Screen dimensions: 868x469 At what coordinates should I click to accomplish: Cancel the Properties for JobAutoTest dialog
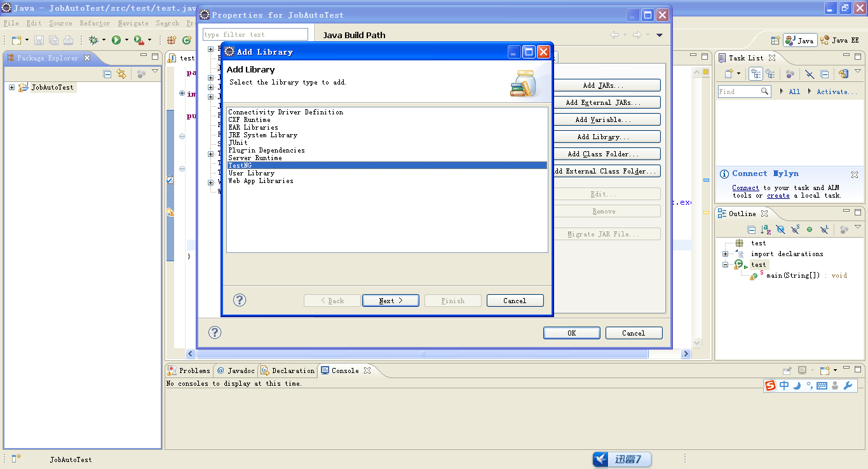coord(634,333)
